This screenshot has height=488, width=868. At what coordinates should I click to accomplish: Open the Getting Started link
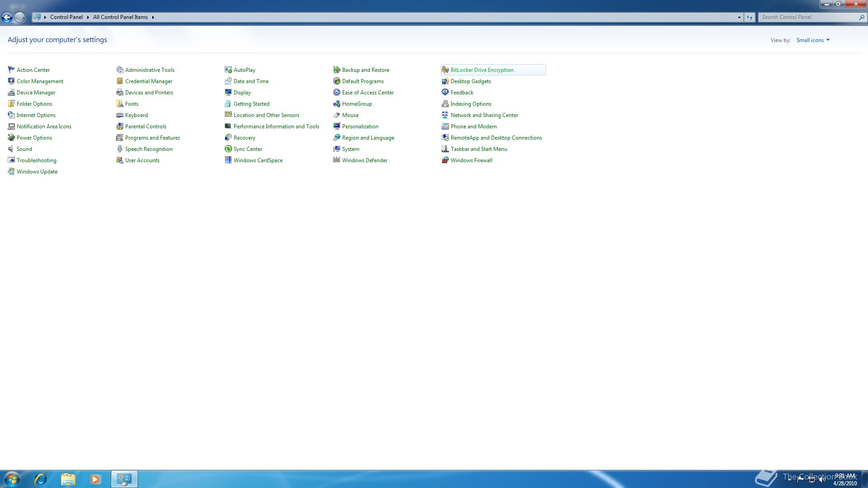point(251,104)
